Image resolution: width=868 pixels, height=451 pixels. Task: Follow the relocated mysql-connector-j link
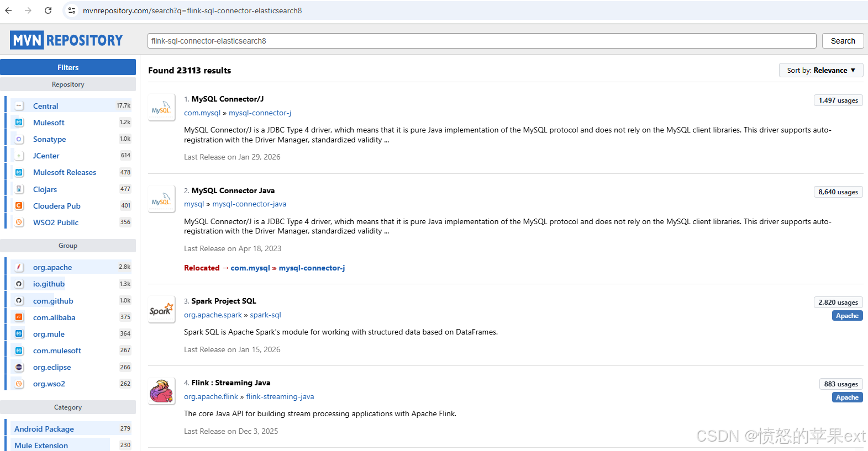(x=312, y=268)
